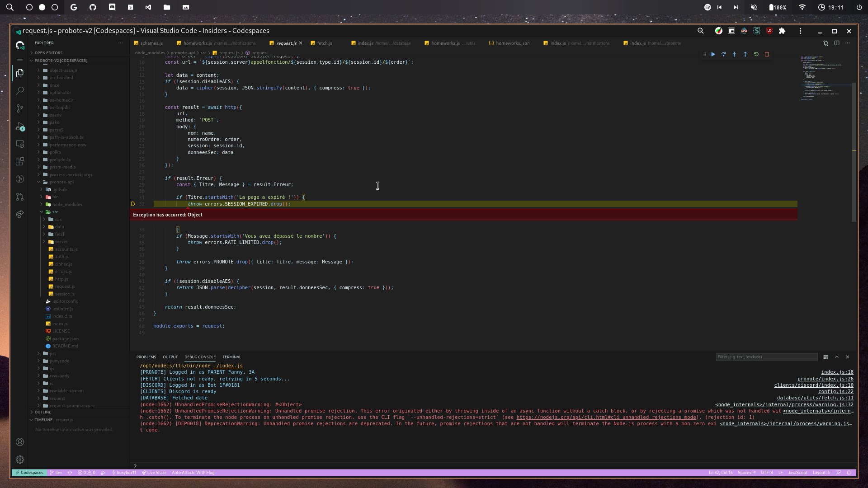Image resolution: width=868 pixels, height=488 pixels.
Task: Open the Search view in the activity bar
Action: tap(20, 90)
